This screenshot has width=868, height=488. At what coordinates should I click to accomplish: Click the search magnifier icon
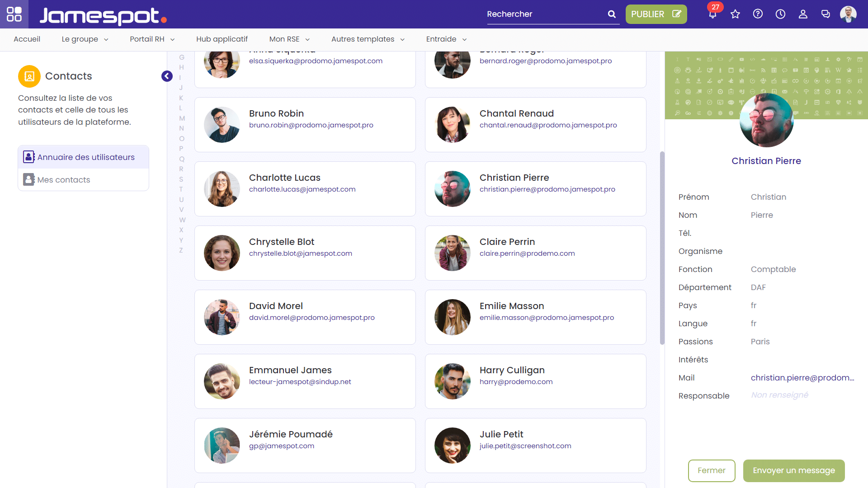[x=612, y=14]
